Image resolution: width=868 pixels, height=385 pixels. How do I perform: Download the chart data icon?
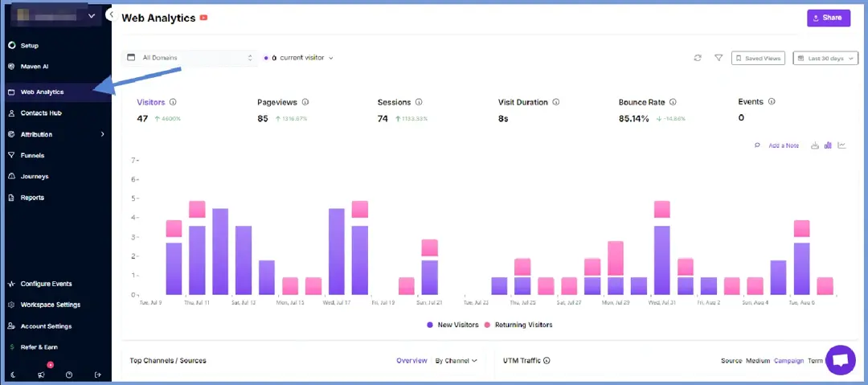(814, 145)
